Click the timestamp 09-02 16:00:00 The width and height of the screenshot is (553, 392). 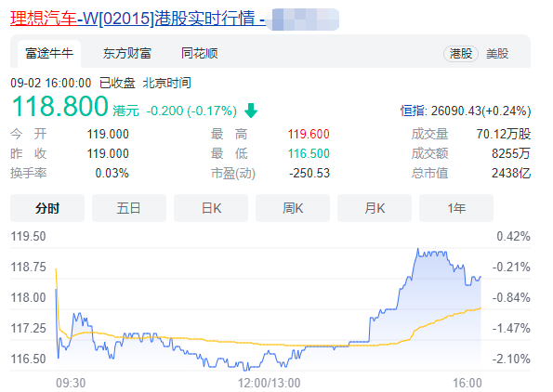pos(51,84)
